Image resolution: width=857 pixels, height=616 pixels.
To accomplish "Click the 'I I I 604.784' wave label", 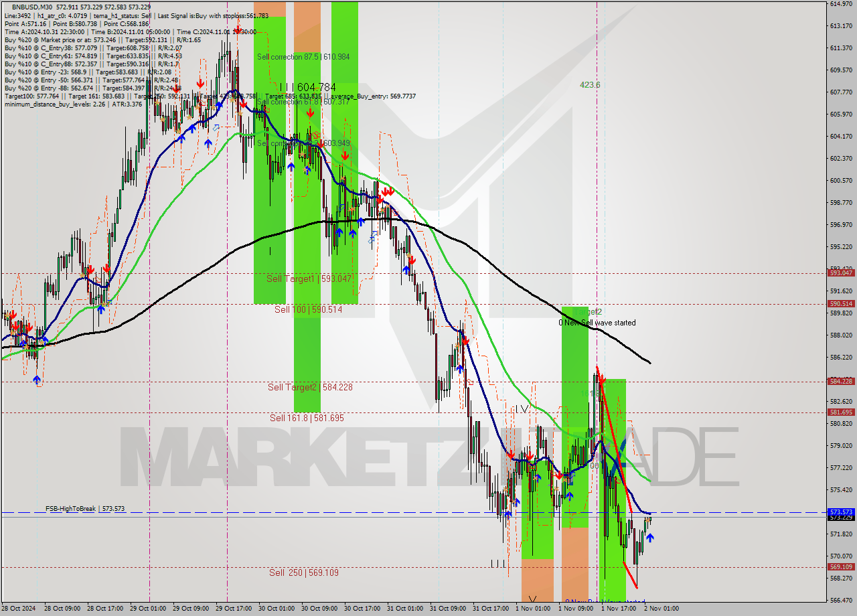I will coord(308,87).
